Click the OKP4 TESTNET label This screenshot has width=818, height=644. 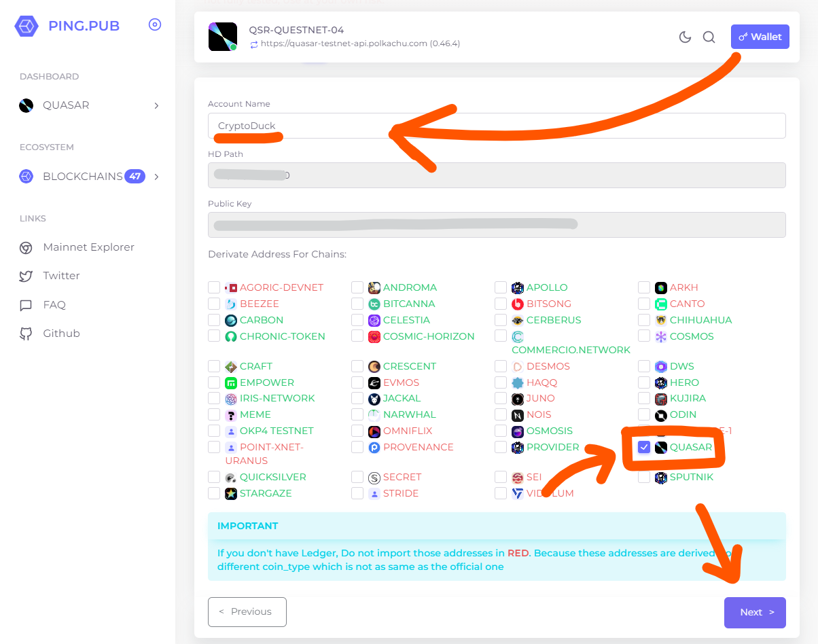(277, 431)
